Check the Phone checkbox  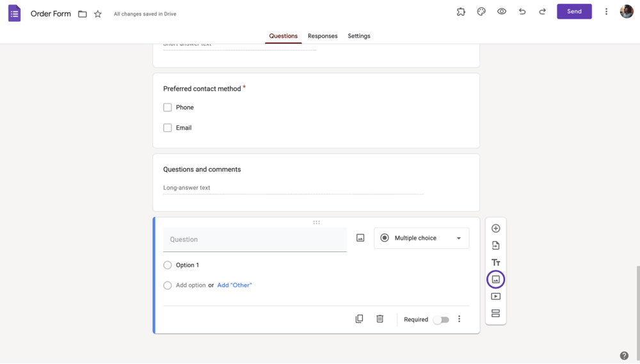coord(168,107)
